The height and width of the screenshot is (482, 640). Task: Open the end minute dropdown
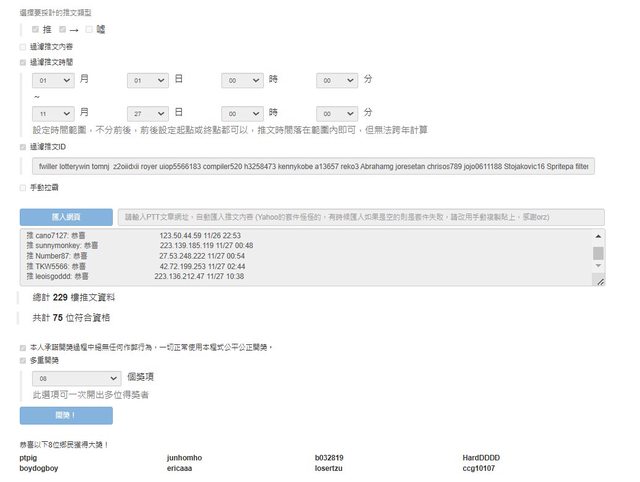(x=337, y=113)
